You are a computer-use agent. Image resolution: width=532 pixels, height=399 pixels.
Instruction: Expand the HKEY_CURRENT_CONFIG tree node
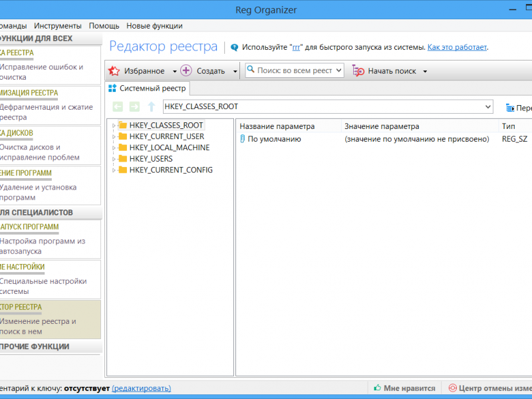(114, 170)
